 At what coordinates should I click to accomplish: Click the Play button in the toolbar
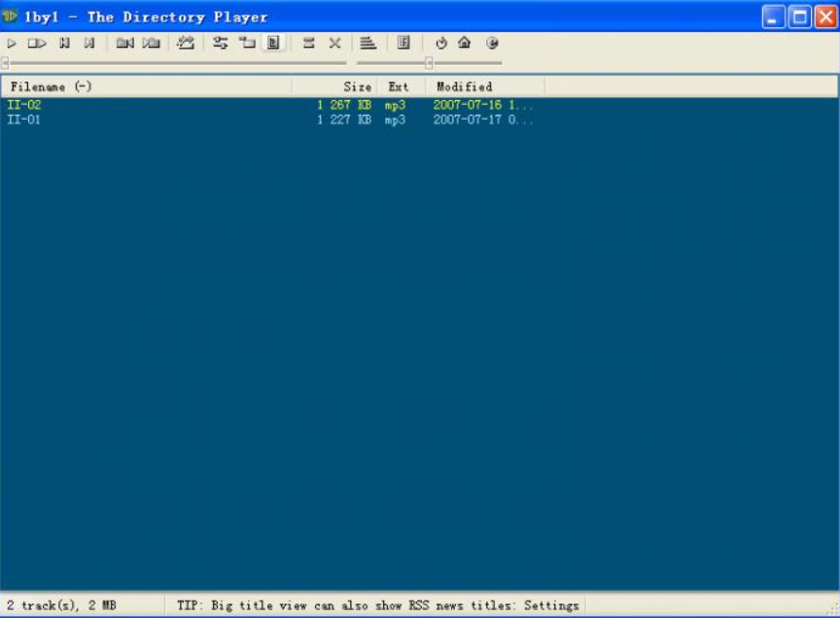tap(12, 43)
